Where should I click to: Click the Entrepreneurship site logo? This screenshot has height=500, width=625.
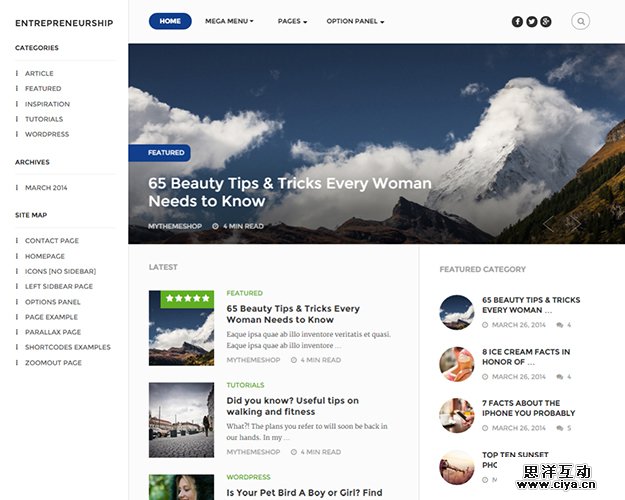click(x=64, y=23)
